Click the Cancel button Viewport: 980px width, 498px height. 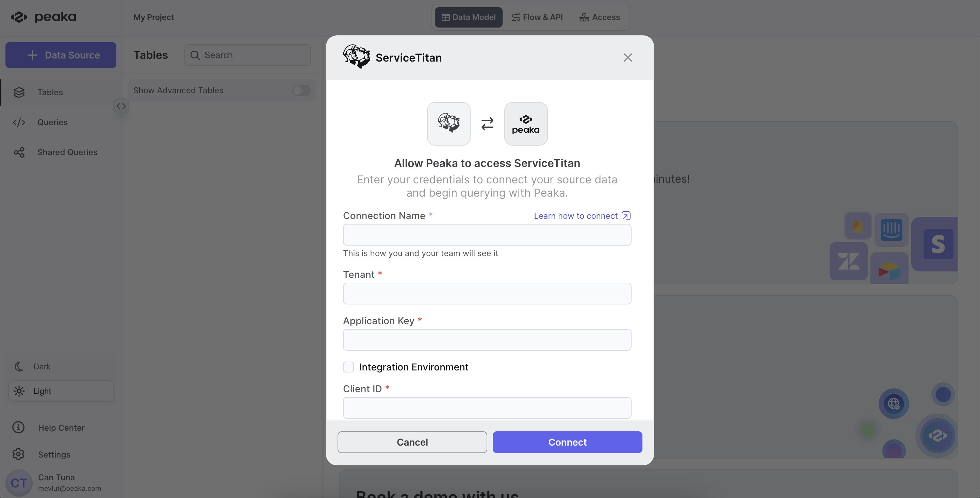click(412, 442)
